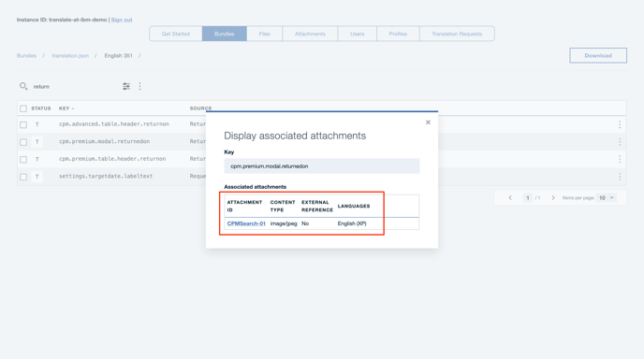Open the filter settings icon beside search
Screen dimensions: 644x359
pos(126,86)
